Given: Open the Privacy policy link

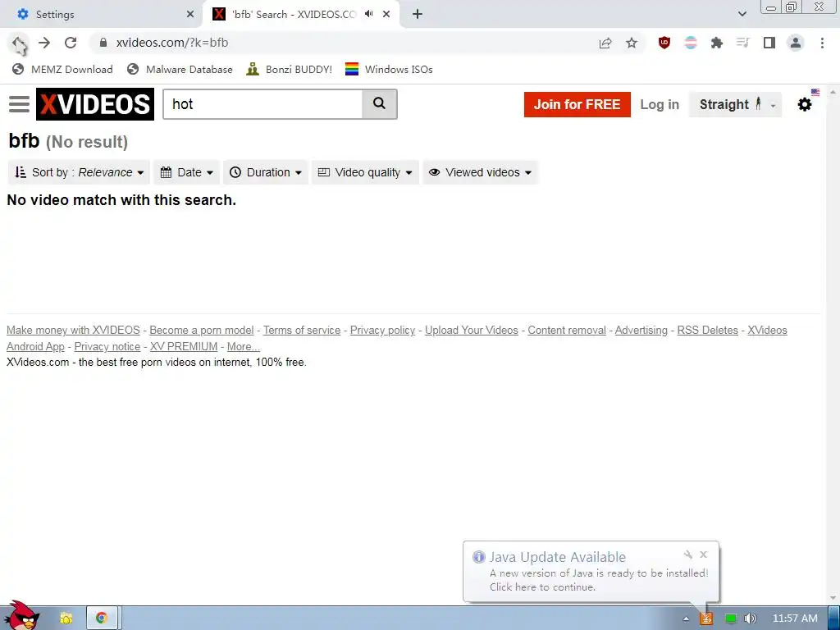Looking at the screenshot, I should (382, 330).
